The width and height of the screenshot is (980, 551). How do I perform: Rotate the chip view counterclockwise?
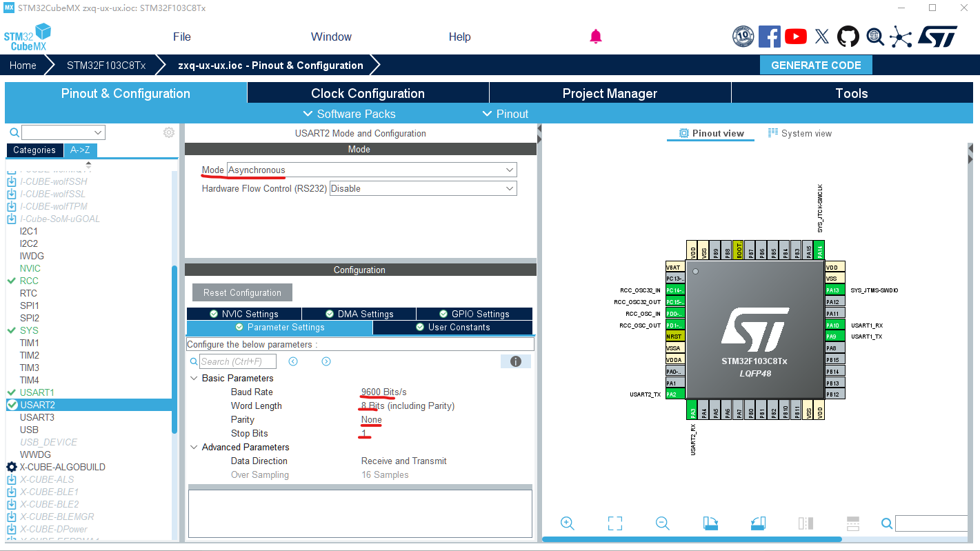(758, 523)
